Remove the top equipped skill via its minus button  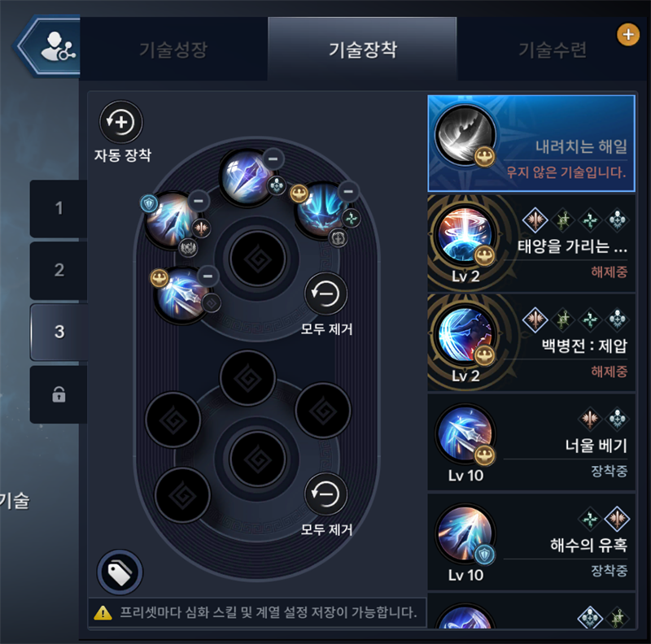[x=273, y=159]
